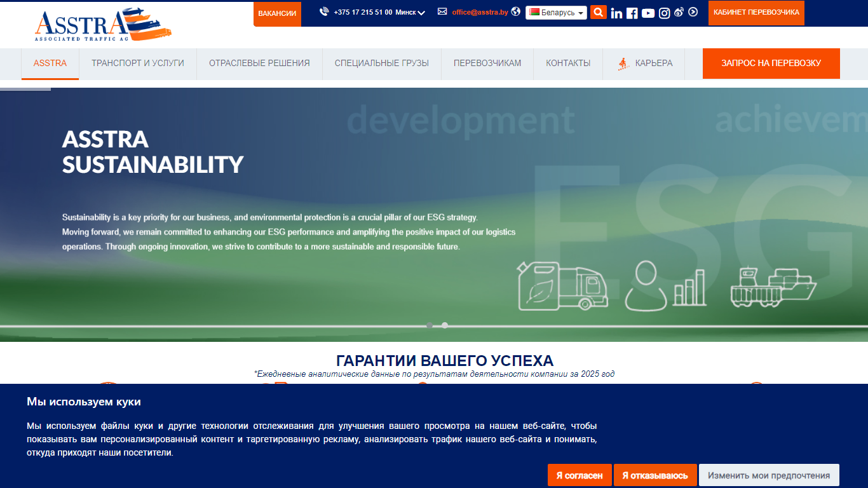Click the ВАКАНСИИ button
The height and width of the screenshot is (488, 868).
tap(277, 13)
